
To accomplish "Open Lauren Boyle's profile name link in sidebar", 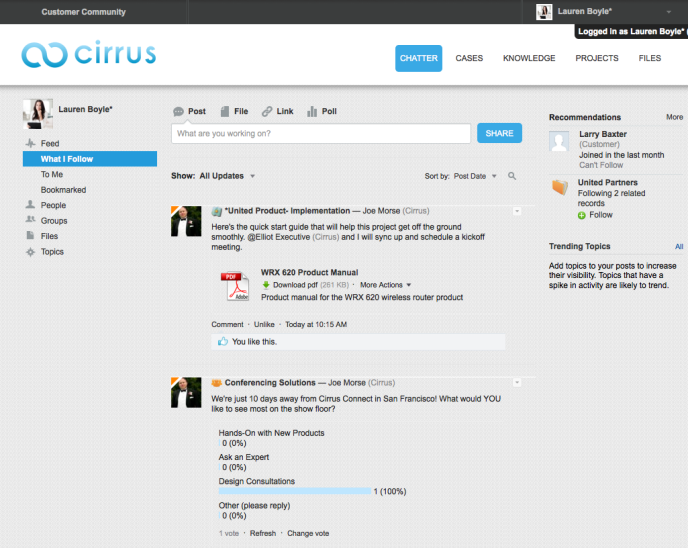I will tap(86, 109).
